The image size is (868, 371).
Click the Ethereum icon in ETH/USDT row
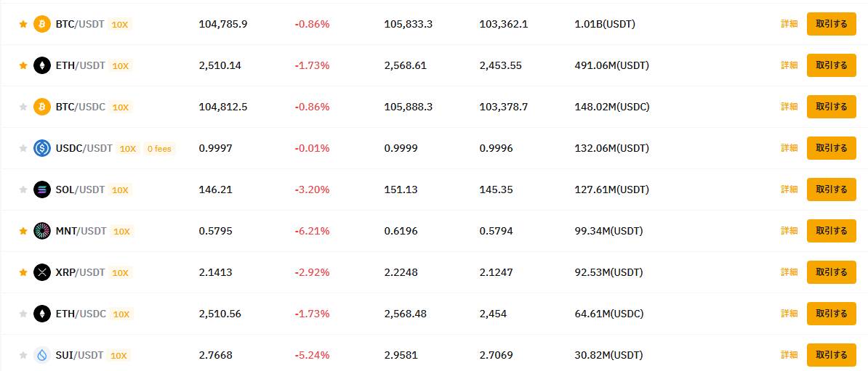tap(42, 65)
